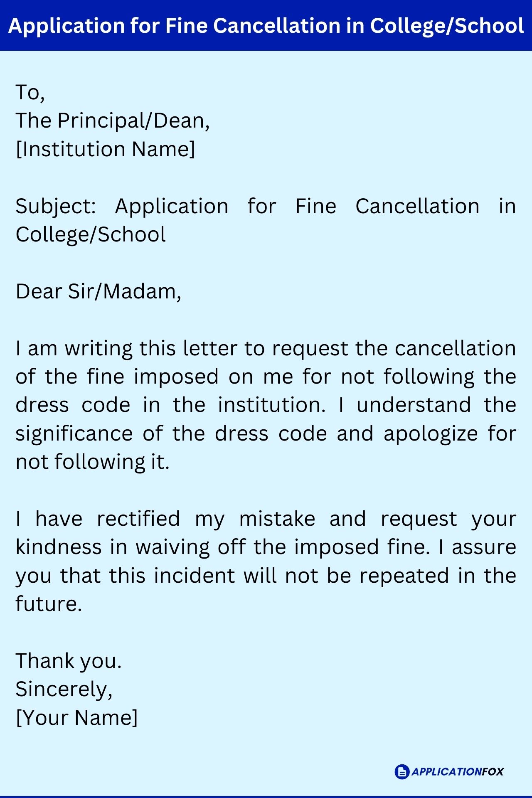Click "College/School" in the subject line

coord(91,235)
